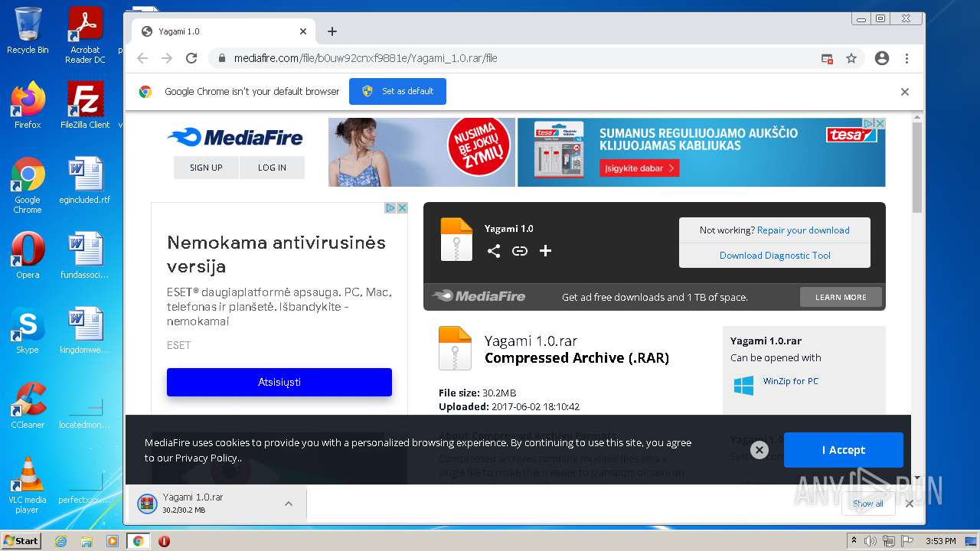This screenshot has width=980, height=551.
Task: Select the egincluded.rtf document icon
Action: click(x=85, y=181)
